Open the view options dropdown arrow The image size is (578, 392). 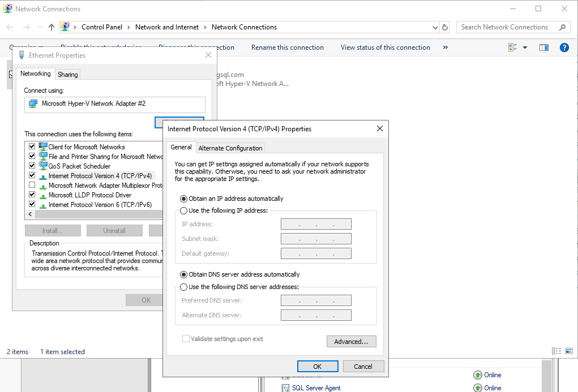[525, 48]
